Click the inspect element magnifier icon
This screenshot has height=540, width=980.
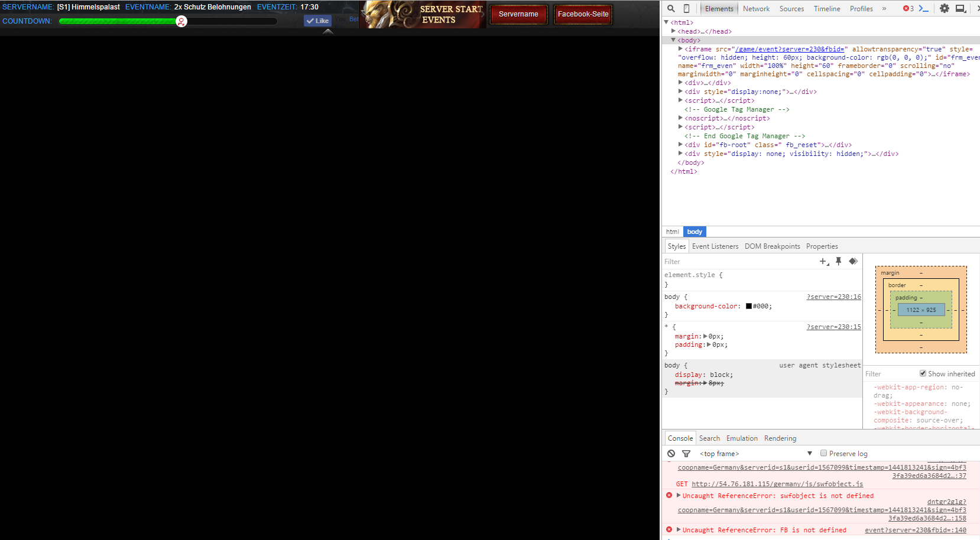(671, 8)
